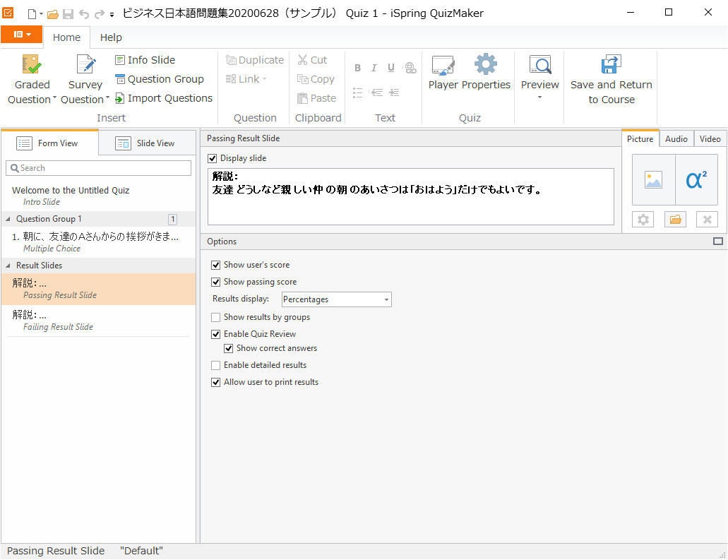The image size is (728, 560).
Task: Switch to Slide View
Action: 146,143
